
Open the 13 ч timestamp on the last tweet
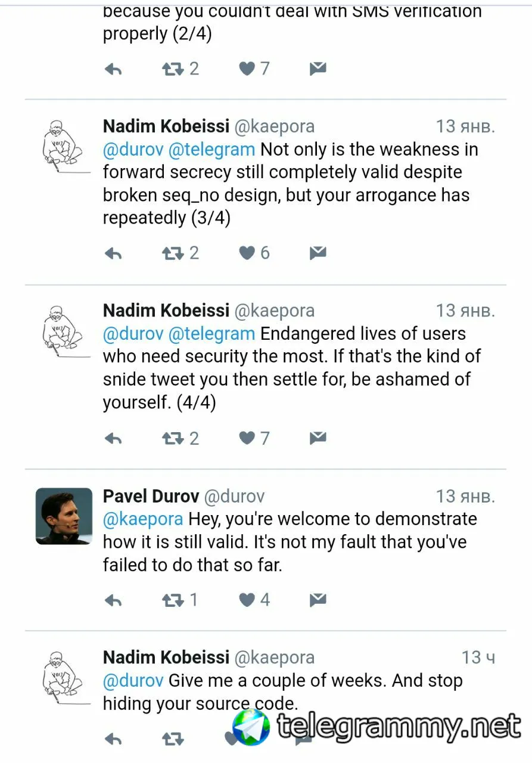coord(478,657)
